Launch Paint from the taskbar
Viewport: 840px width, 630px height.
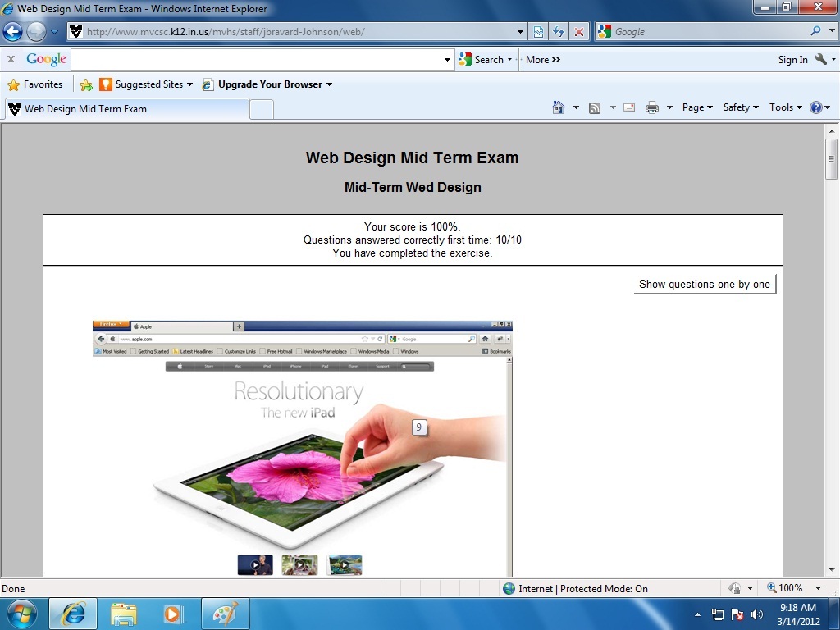coord(225,614)
